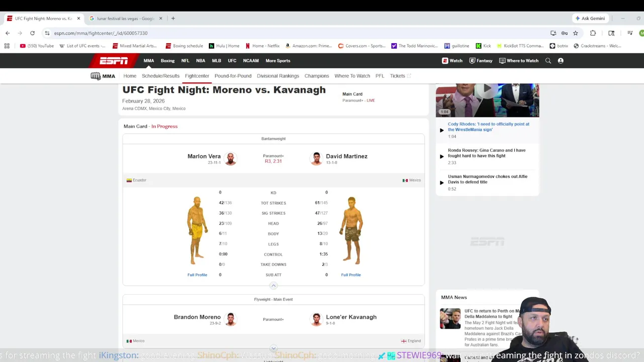
Task: Open Hulu Home bookmark
Action: point(224,46)
